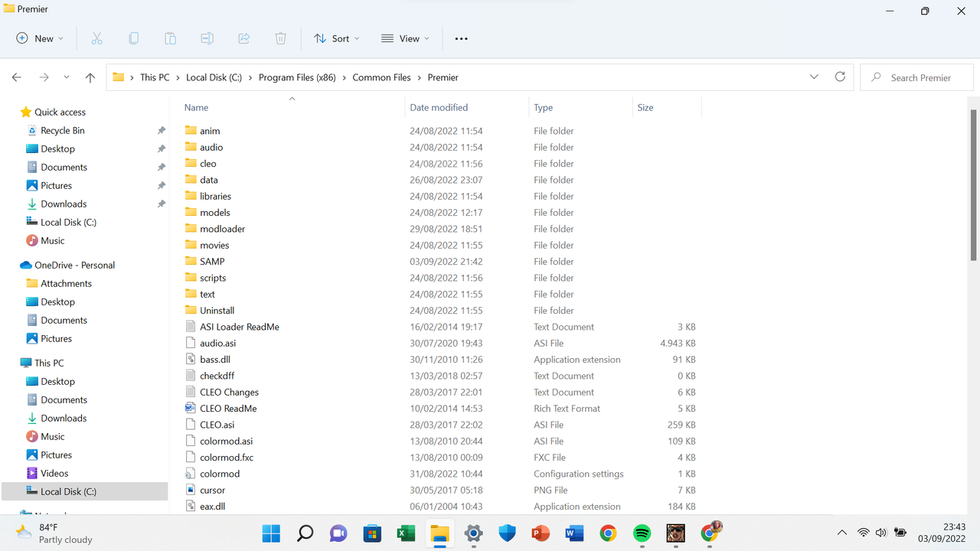Screen dimensions: 980x551
Task: Open Wi-Fi network settings in the system tray
Action: 863,533
